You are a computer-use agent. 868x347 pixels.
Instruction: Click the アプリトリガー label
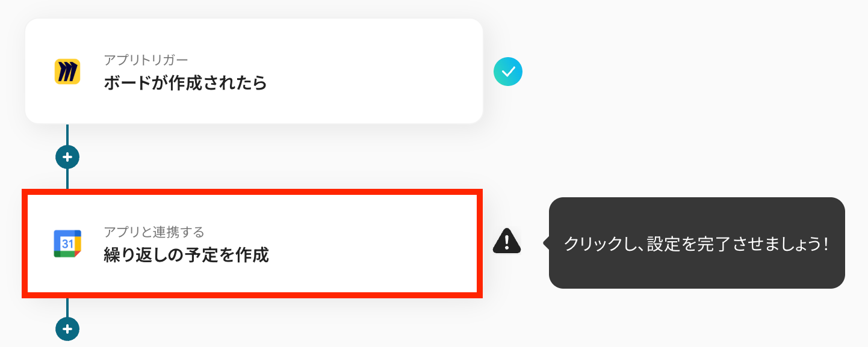tap(146, 60)
